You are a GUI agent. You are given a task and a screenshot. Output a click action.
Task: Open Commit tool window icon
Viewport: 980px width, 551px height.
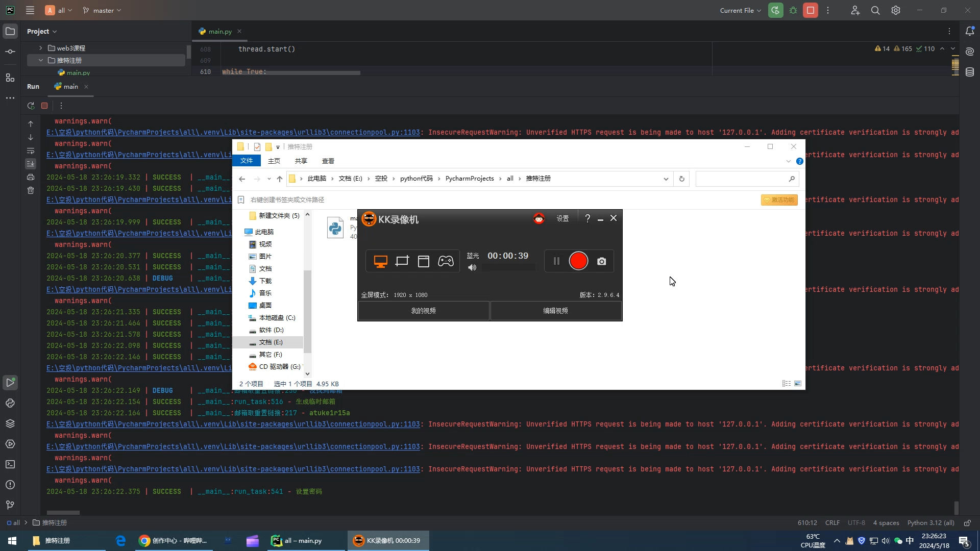point(10,52)
